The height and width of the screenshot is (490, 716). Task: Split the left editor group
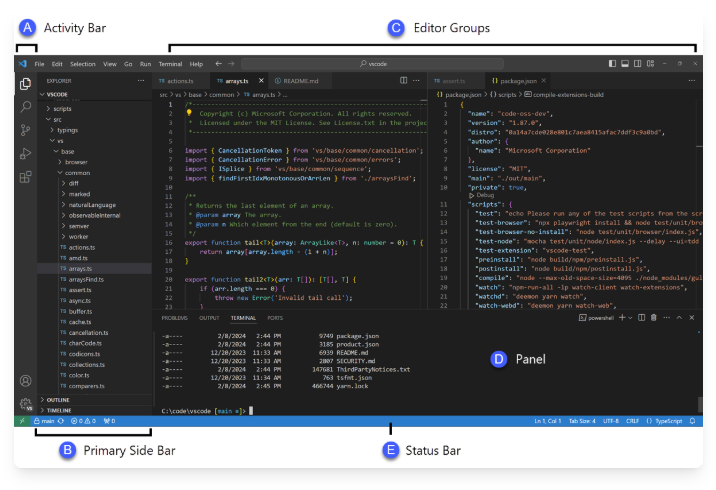404,80
